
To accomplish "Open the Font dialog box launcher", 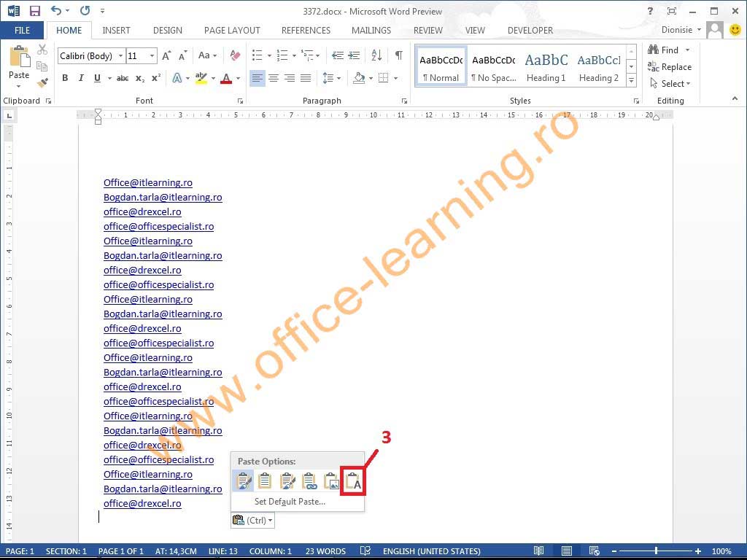I will pyautogui.click(x=240, y=101).
